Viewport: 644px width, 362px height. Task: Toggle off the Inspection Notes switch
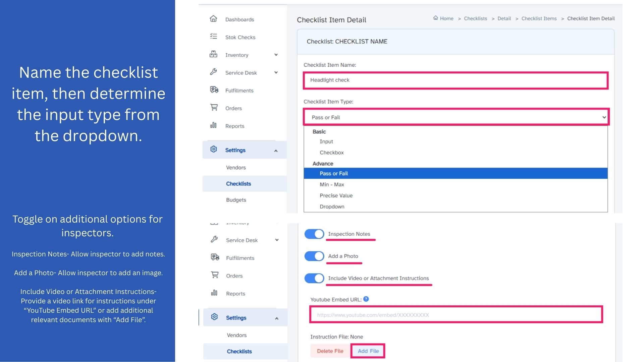[x=314, y=234]
